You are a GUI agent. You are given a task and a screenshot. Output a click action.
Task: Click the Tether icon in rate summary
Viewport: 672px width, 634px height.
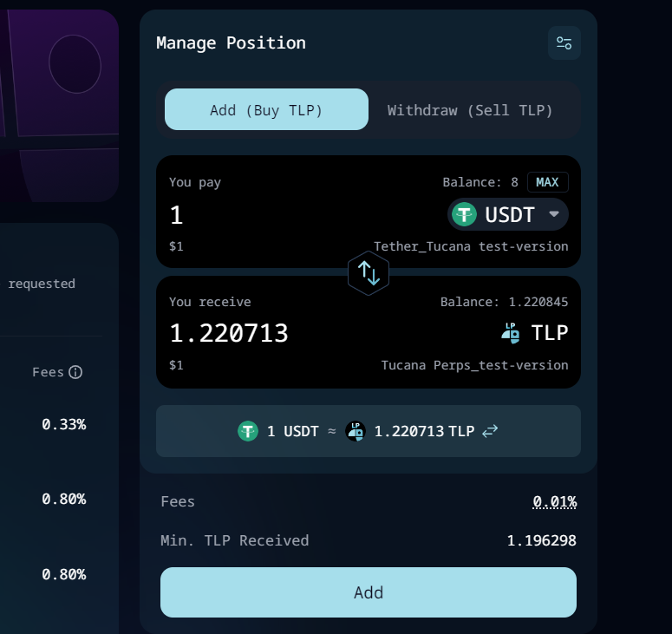tap(249, 431)
